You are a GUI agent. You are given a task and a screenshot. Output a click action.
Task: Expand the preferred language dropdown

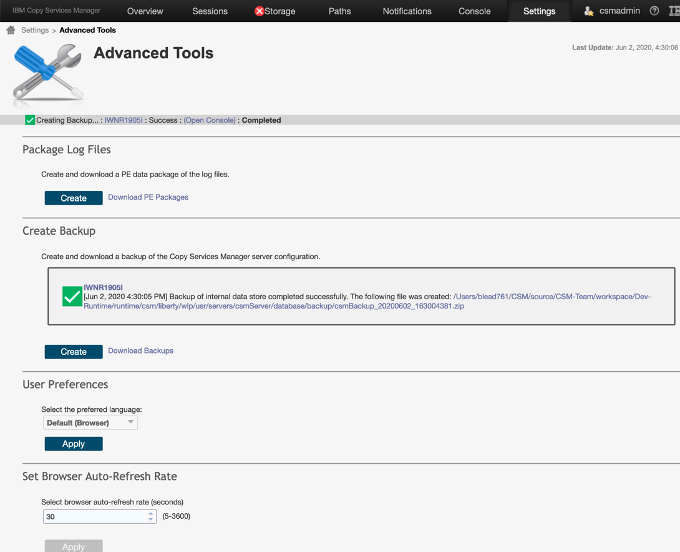point(90,422)
